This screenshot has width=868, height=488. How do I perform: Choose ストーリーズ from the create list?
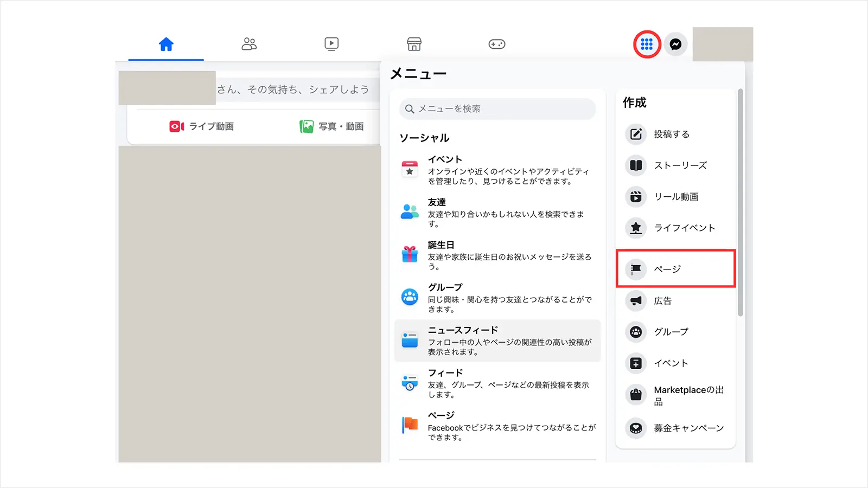pos(680,165)
